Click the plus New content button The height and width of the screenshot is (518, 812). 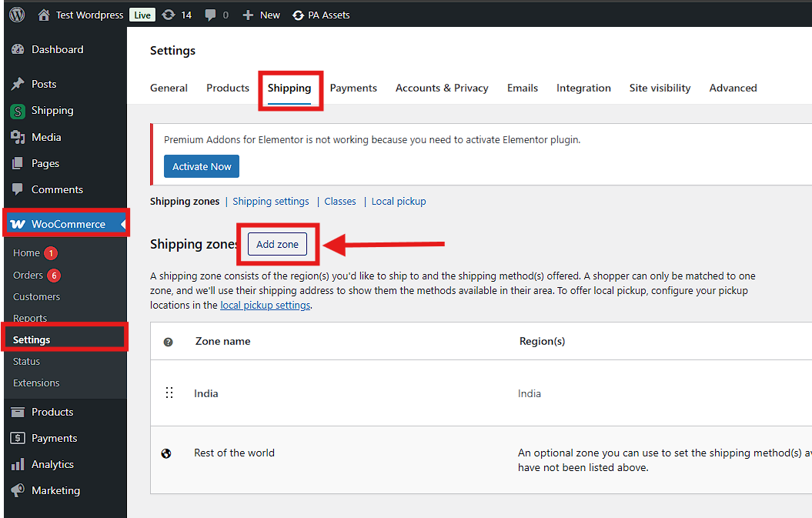(x=262, y=15)
